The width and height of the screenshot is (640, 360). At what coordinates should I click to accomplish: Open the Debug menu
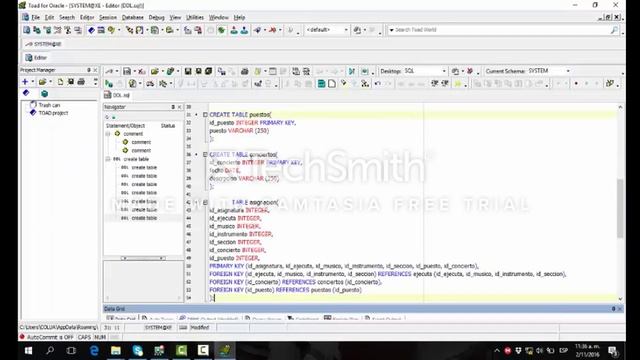point(156,18)
